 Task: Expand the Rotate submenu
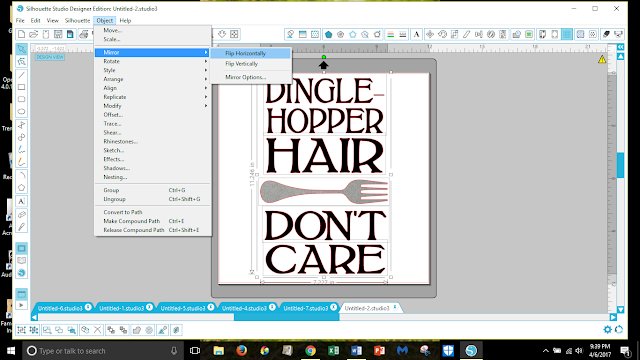point(152,61)
